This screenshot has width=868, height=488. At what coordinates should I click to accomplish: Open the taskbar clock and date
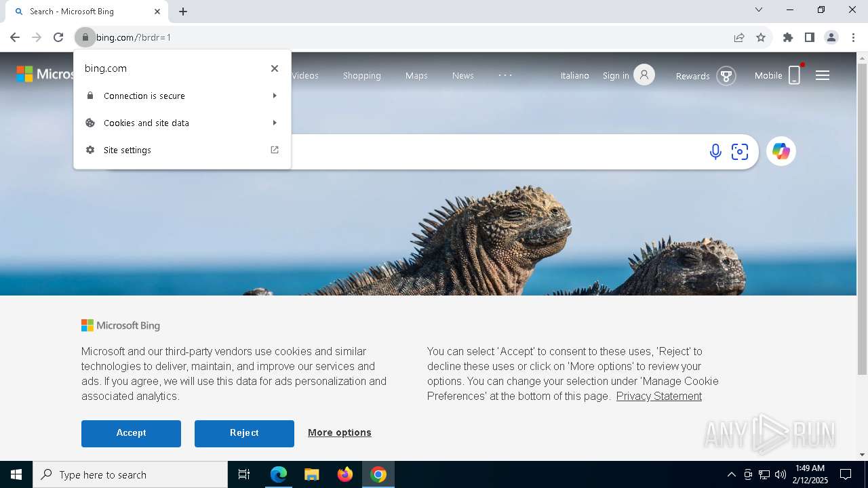(x=809, y=474)
